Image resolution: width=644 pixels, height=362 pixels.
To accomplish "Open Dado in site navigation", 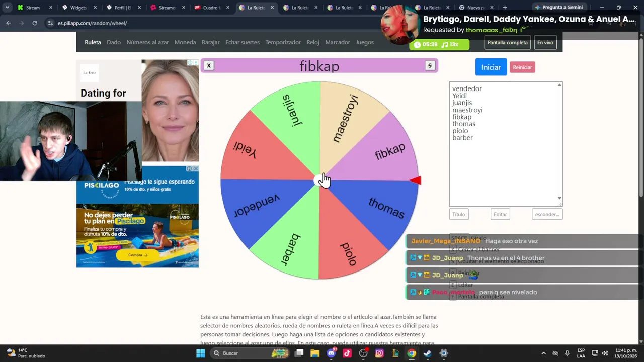I will 114,42.
